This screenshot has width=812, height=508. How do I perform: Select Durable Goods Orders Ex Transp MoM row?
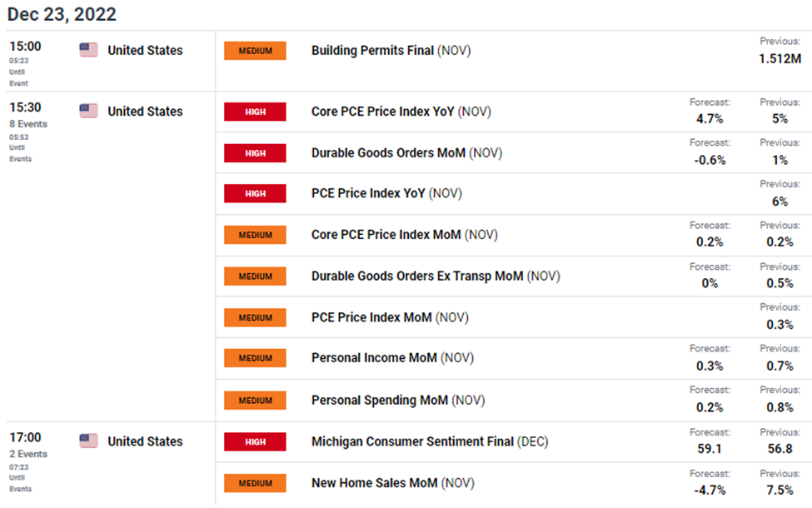point(417,276)
